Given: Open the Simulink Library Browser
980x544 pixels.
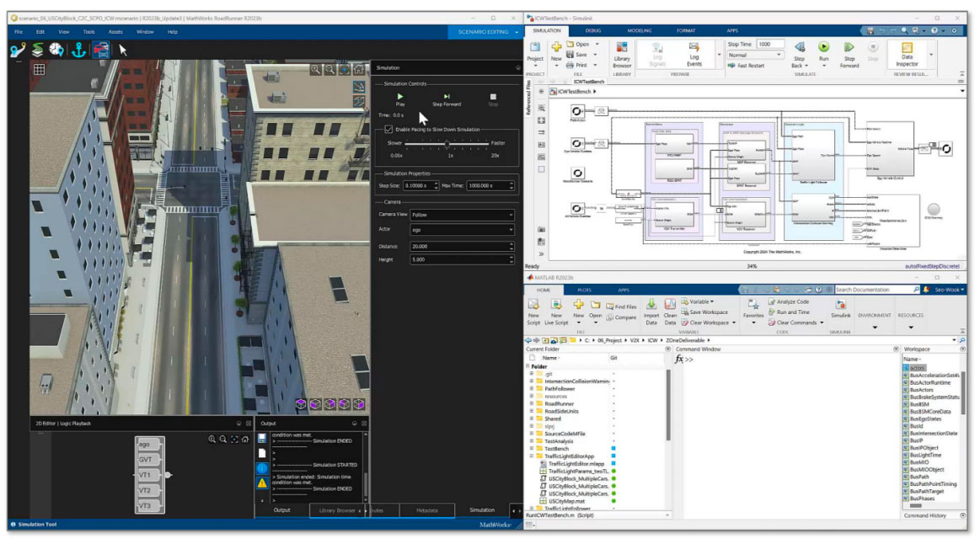Looking at the screenshot, I should (x=622, y=55).
